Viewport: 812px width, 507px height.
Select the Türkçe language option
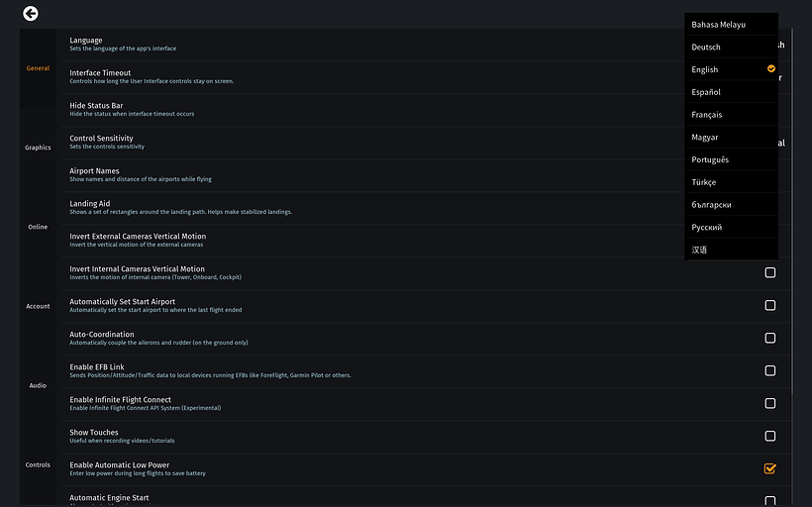tap(704, 182)
